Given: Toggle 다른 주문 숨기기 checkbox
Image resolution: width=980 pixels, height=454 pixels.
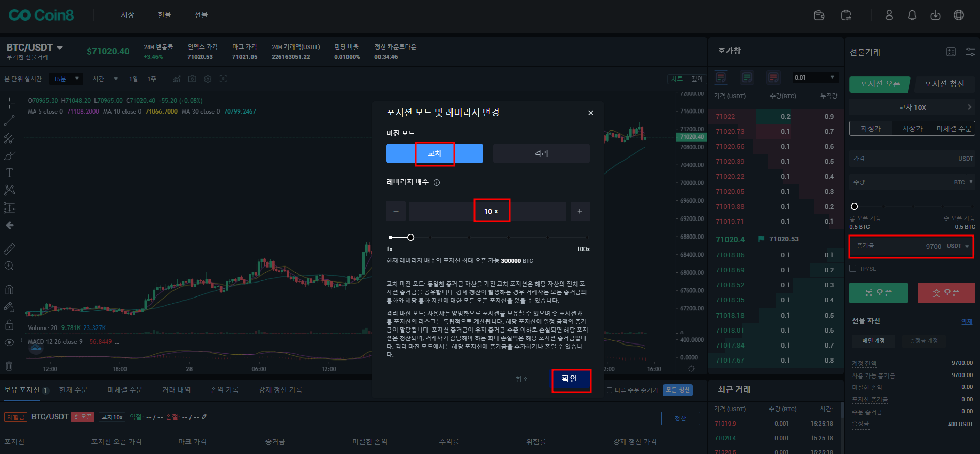Looking at the screenshot, I should point(609,390).
